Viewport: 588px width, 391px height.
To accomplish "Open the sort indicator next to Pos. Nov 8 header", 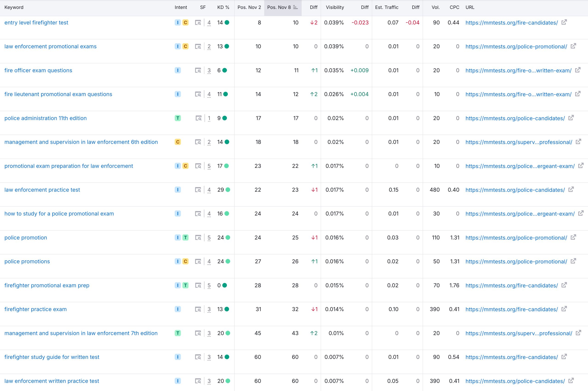I will click(295, 8).
